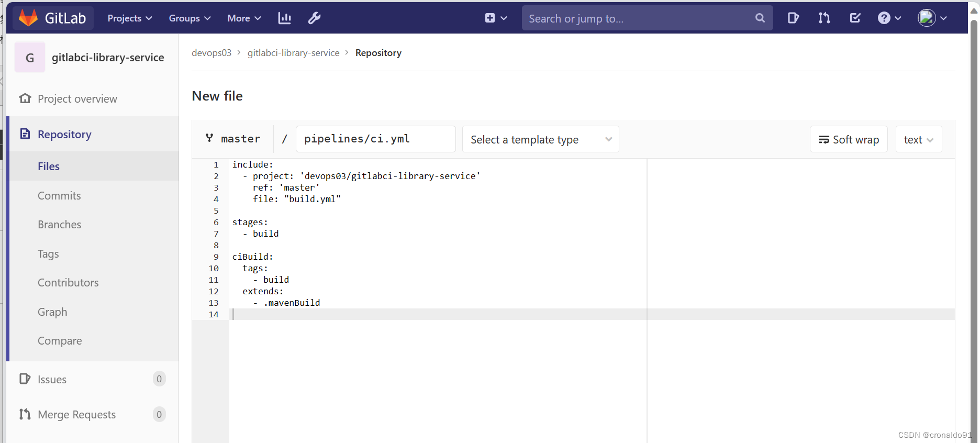Click the Merge Requests sidebar icon
The width and height of the screenshot is (980, 443).
(x=25, y=414)
